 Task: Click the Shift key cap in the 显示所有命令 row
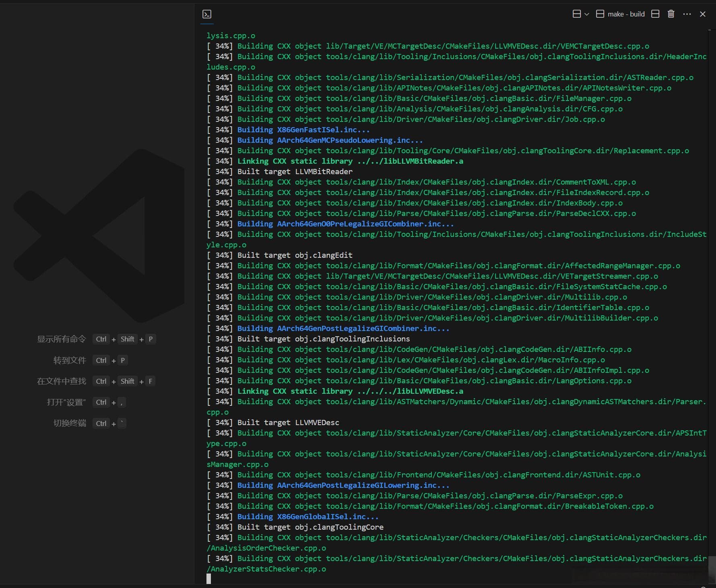128,339
